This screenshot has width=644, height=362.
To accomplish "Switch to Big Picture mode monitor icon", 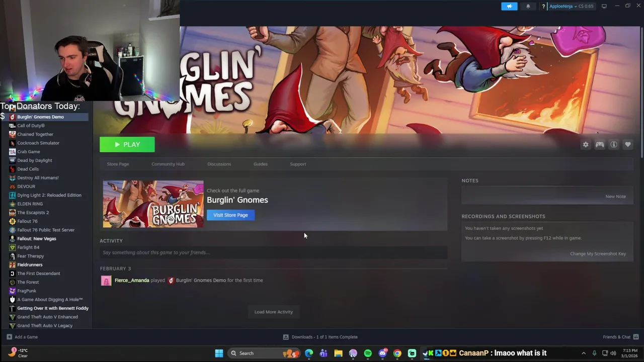I will click(604, 6).
